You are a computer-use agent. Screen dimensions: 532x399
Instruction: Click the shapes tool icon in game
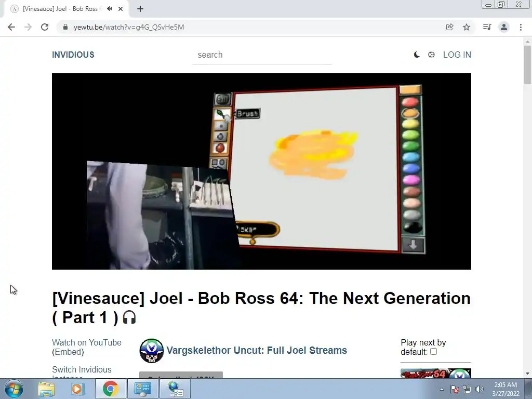click(219, 163)
